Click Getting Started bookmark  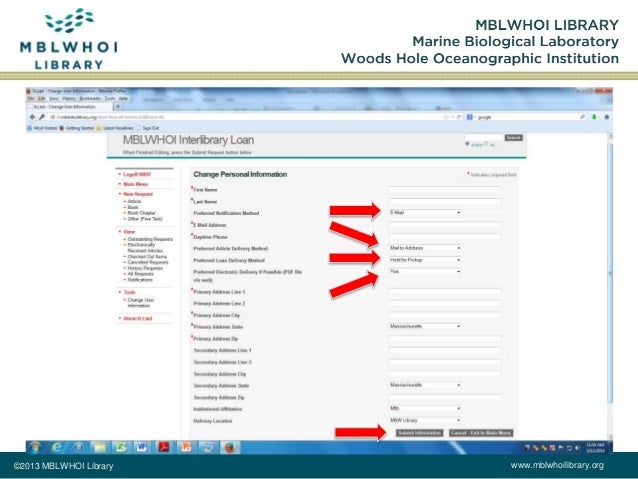coord(76,128)
